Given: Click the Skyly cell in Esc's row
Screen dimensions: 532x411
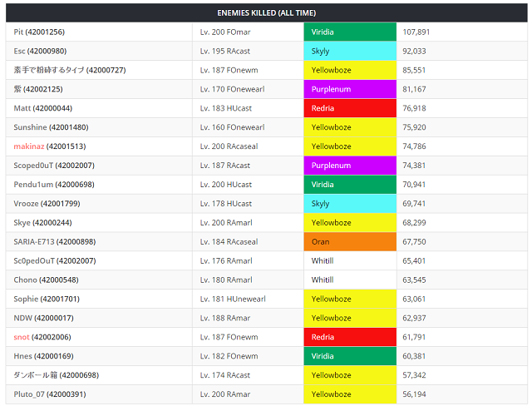Looking at the screenshot, I should 350,52.
